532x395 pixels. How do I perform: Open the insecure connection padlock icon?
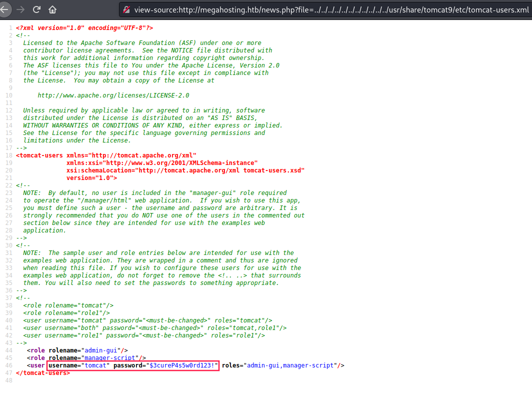[x=126, y=9]
